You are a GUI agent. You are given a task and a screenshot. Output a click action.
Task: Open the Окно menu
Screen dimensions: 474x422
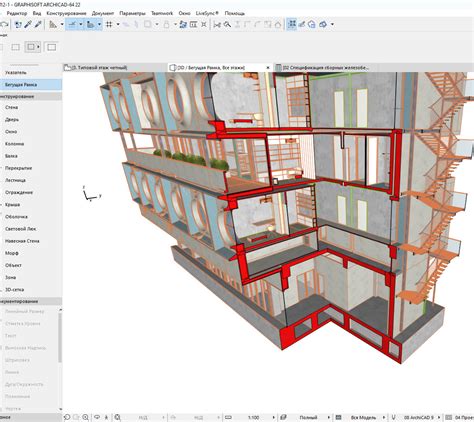tap(184, 13)
